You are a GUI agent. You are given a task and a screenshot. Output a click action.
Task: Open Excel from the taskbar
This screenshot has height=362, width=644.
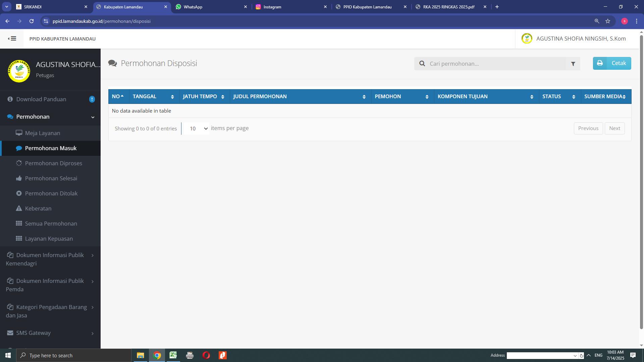pyautogui.click(x=173, y=355)
